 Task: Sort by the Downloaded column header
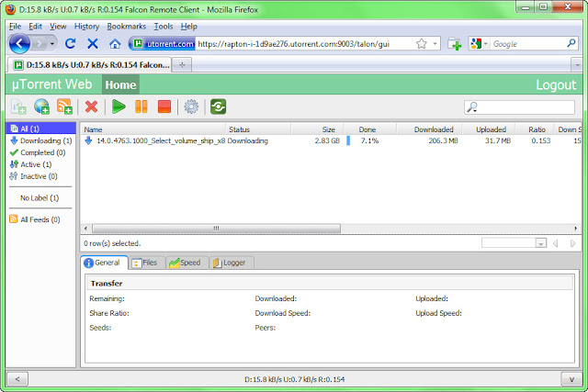(x=429, y=129)
